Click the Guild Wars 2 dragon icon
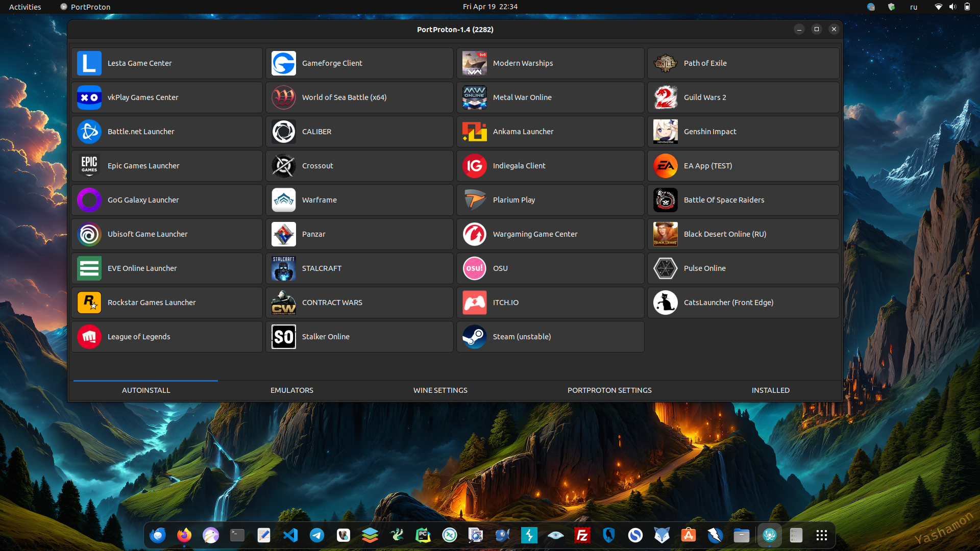980x551 pixels. (x=666, y=97)
